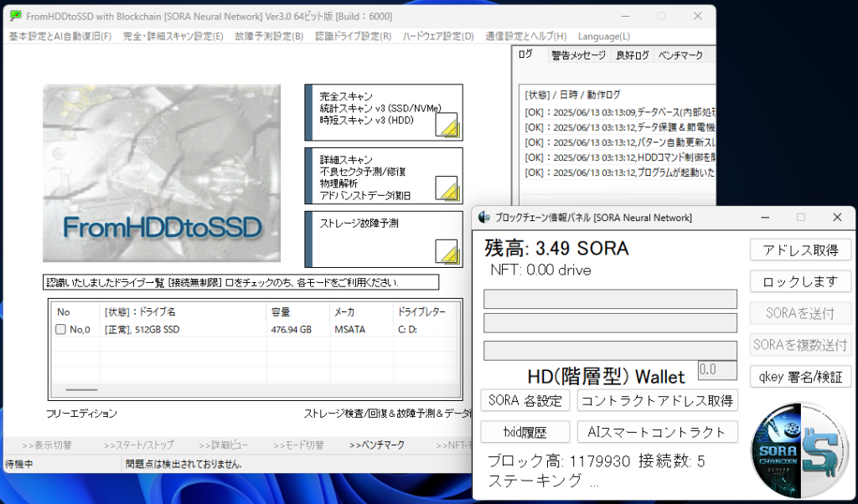Select the 詳細スキャン mode button
The width and height of the screenshot is (858, 504).
click(384, 176)
